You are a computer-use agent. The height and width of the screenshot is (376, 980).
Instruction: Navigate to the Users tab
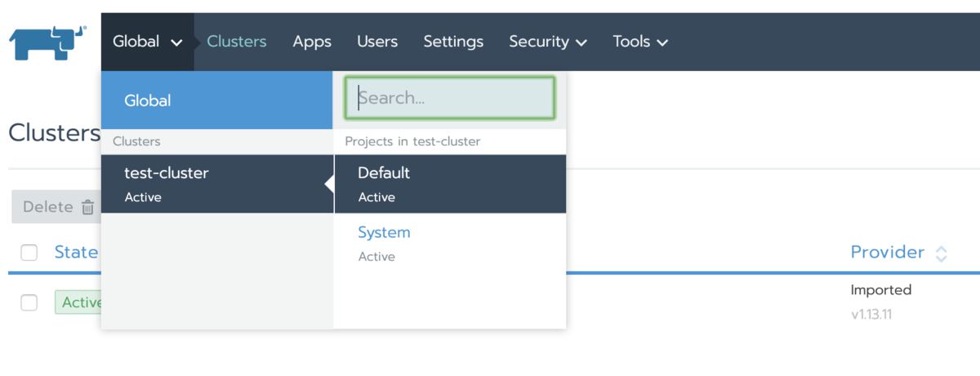377,42
